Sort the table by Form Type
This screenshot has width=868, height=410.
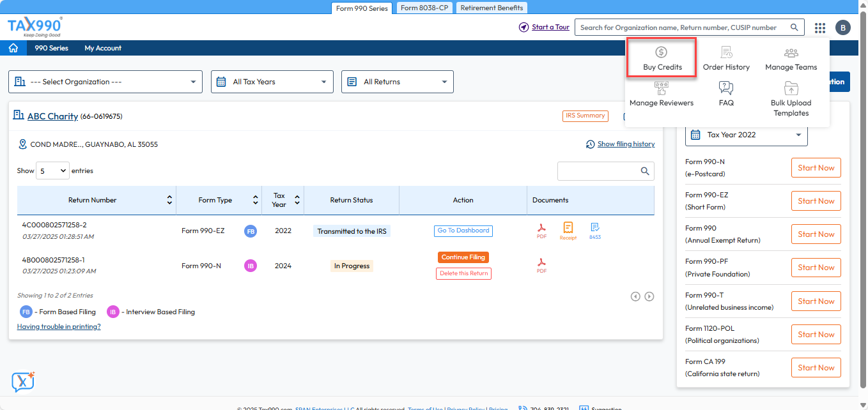coord(256,200)
